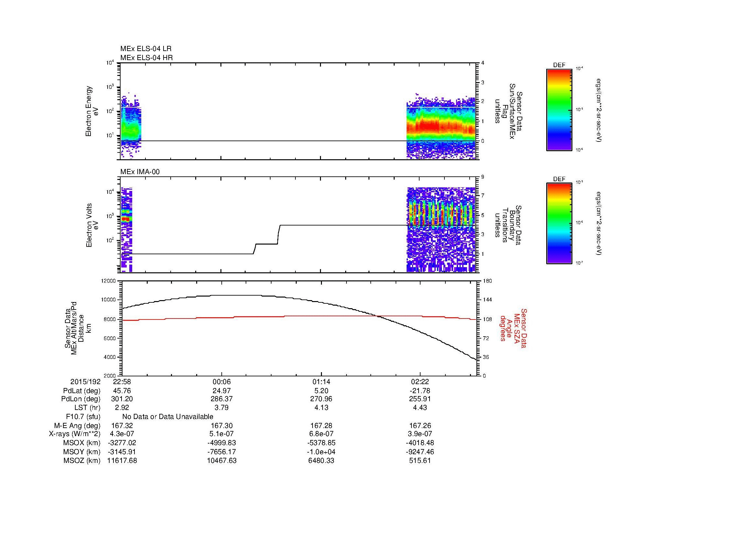The width and height of the screenshot is (756, 534).
Task: Click the time tick label '02:22'
Action: [x=420, y=382]
